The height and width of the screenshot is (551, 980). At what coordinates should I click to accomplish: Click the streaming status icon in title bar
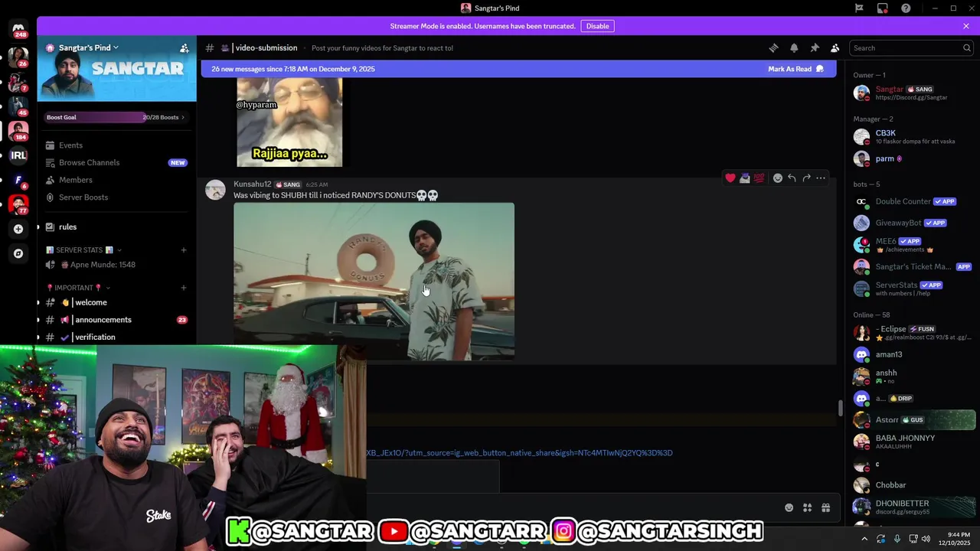(x=883, y=8)
